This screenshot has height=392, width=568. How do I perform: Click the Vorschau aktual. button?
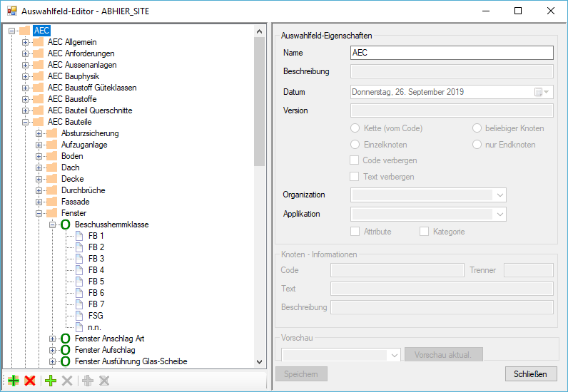[444, 355]
